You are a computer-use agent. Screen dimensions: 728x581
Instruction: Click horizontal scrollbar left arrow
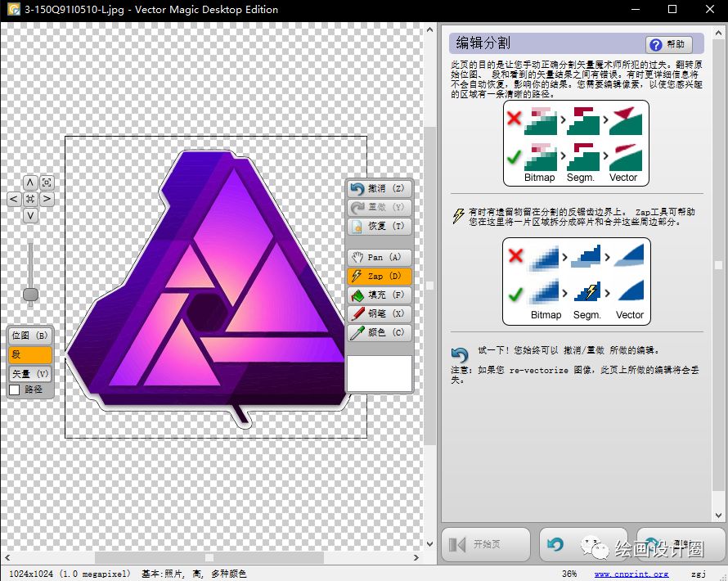coord(7,557)
